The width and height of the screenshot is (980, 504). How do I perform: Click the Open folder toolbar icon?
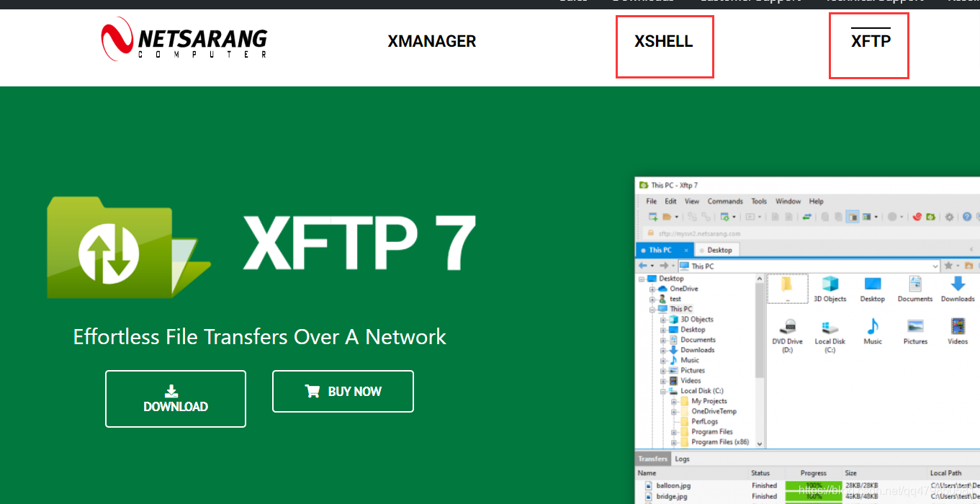click(667, 217)
